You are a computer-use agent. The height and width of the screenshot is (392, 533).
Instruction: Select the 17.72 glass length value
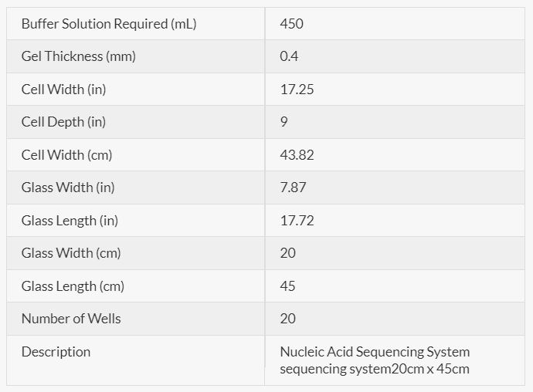[297, 221]
